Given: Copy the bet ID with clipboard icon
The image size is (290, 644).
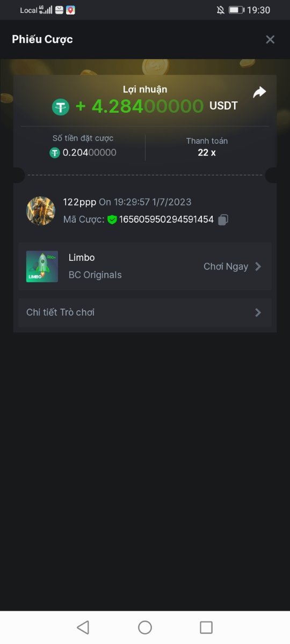Looking at the screenshot, I should [x=223, y=219].
